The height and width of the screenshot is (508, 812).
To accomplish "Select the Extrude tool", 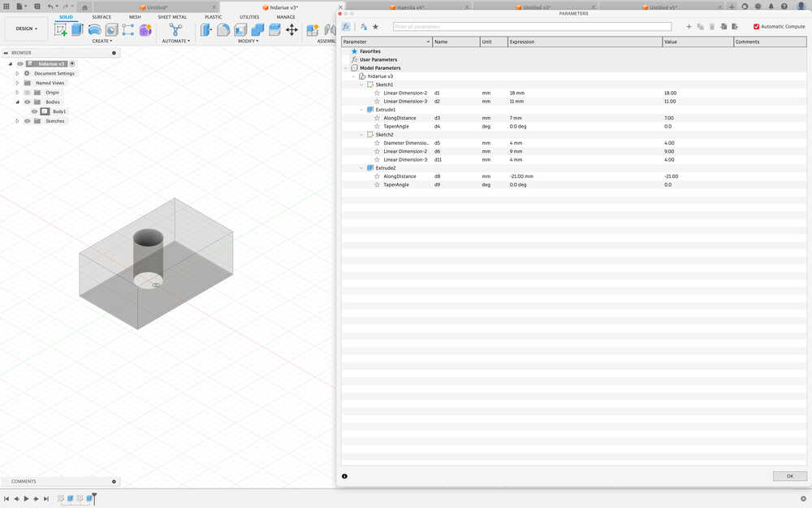I will [x=77, y=29].
